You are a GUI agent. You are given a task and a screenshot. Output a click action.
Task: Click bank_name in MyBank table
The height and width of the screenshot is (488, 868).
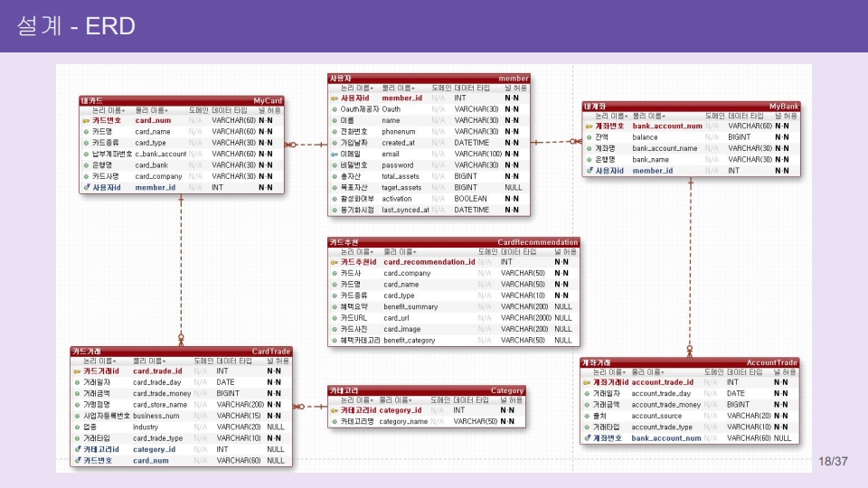click(x=650, y=159)
